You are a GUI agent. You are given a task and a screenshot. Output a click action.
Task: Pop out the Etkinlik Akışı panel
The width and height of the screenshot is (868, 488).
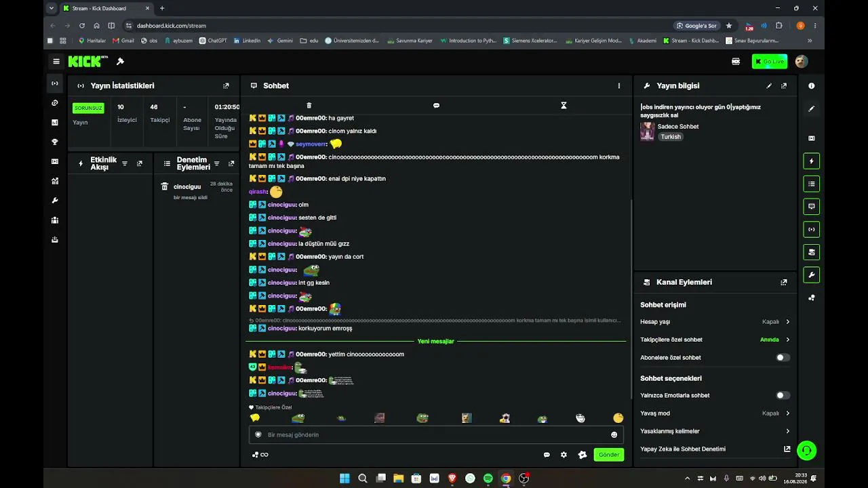(x=140, y=163)
